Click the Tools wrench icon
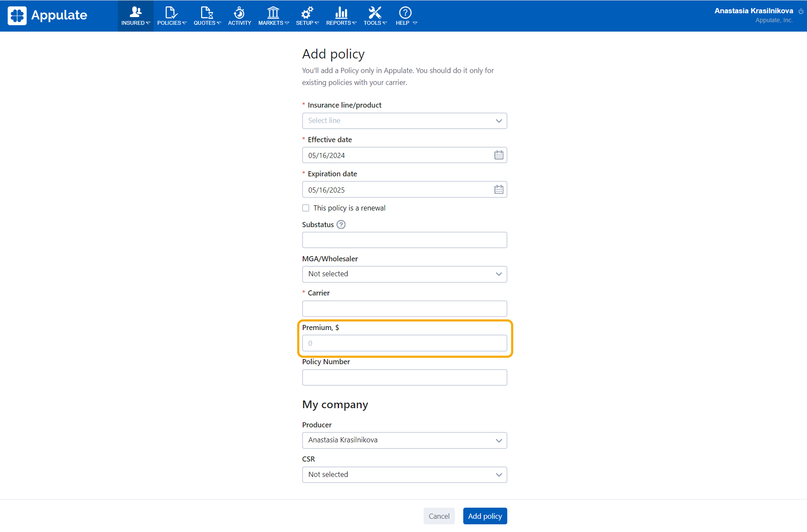 375,13
